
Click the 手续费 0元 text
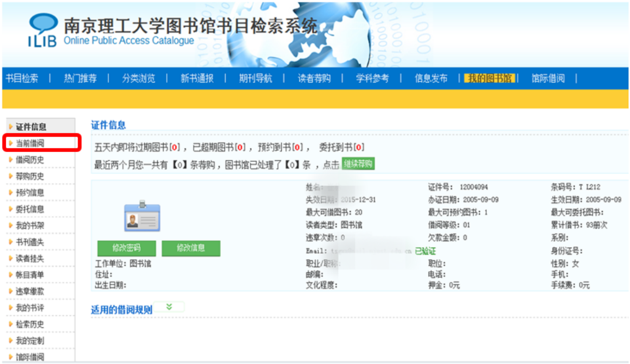(x=570, y=285)
